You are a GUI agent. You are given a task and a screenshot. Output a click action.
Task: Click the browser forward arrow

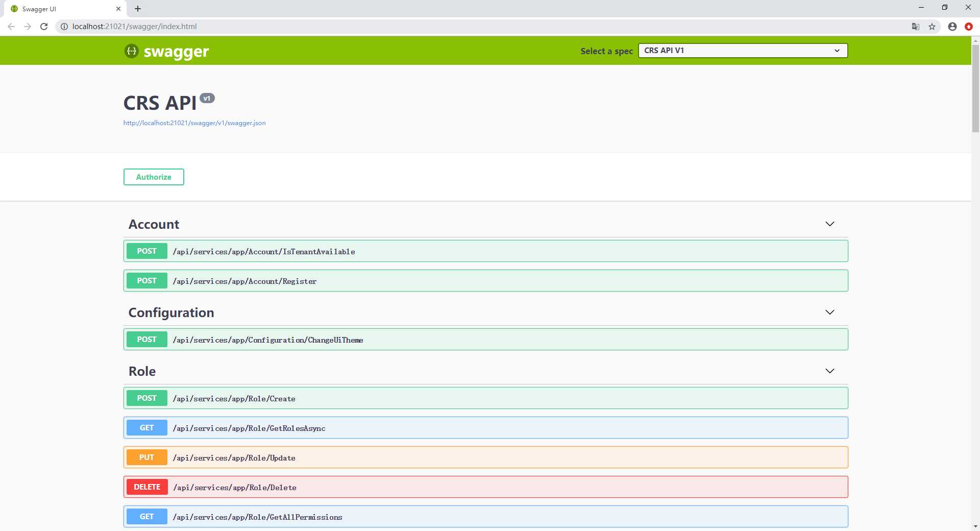tap(28, 27)
